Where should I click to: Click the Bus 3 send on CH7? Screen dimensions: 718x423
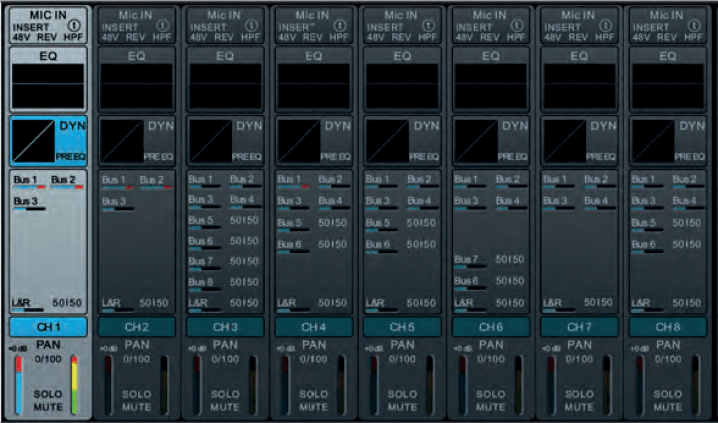[560, 203]
